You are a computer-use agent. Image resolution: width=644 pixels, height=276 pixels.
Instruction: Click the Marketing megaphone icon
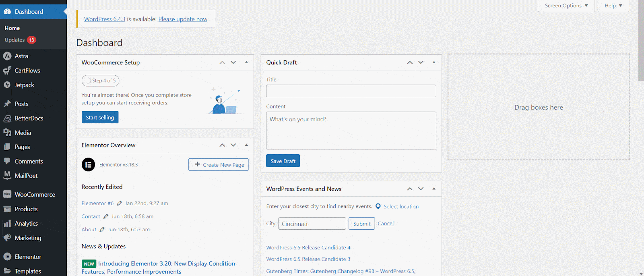tap(7, 238)
